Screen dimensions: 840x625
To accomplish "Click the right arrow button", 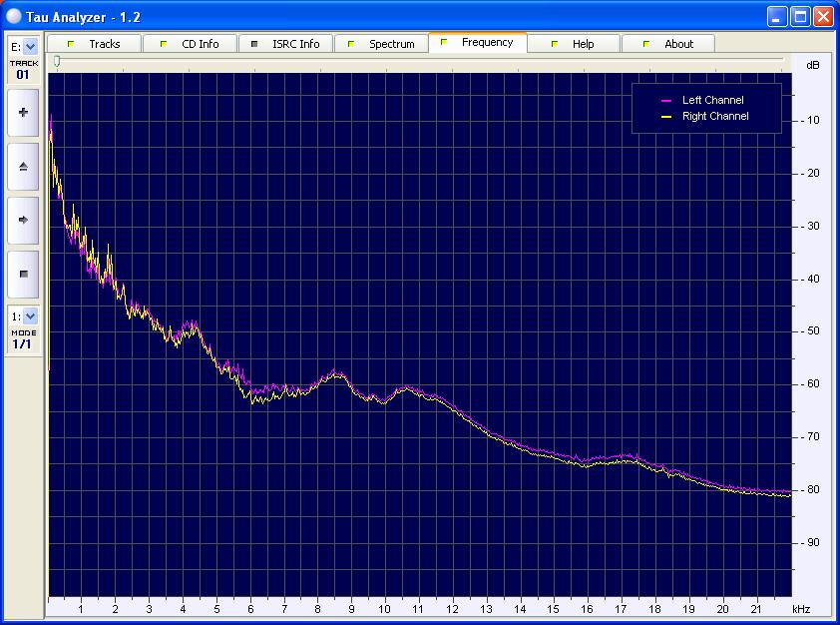I will (x=23, y=220).
